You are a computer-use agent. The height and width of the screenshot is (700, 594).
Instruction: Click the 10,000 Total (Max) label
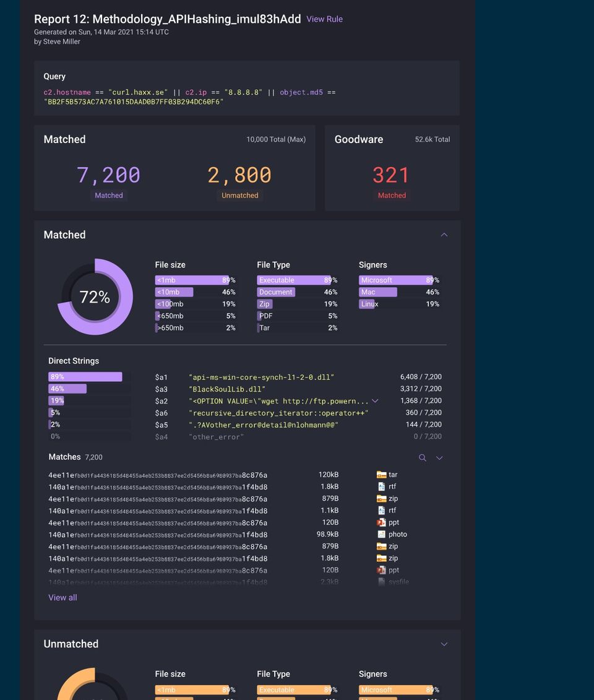(276, 139)
